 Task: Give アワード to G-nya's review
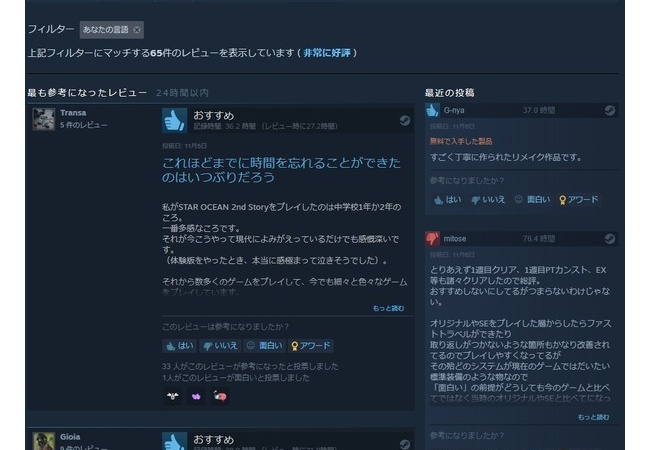click(579, 200)
